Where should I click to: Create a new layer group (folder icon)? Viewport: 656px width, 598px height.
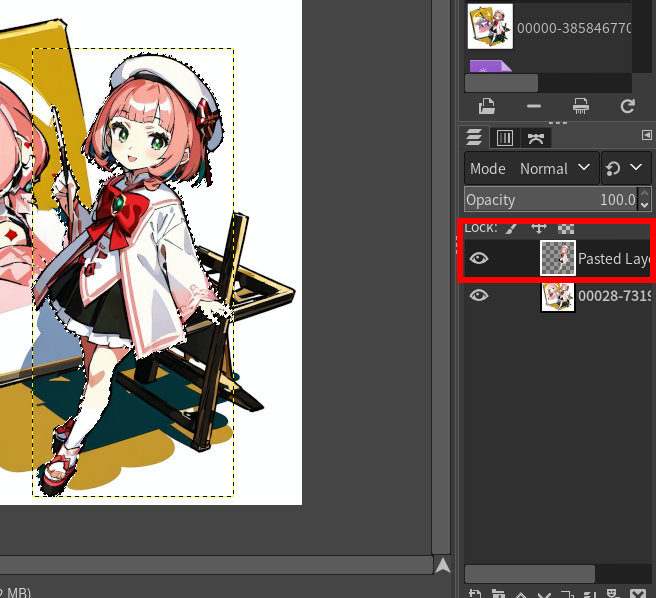(498, 593)
